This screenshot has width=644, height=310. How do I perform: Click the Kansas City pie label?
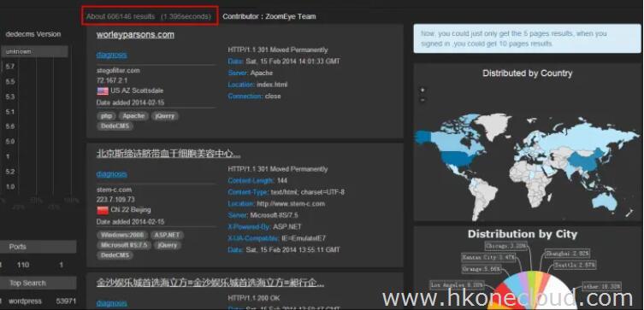tap(488, 258)
